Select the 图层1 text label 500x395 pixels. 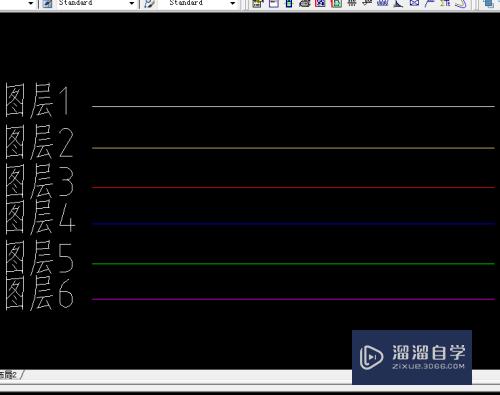coord(38,100)
